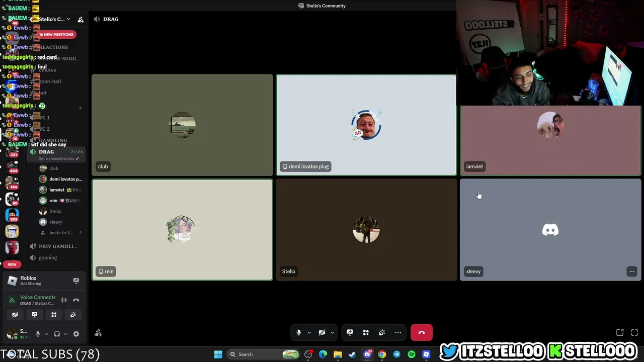Open soundboard from sidebar voice panel
This screenshot has width=644, height=362.
pos(73,315)
